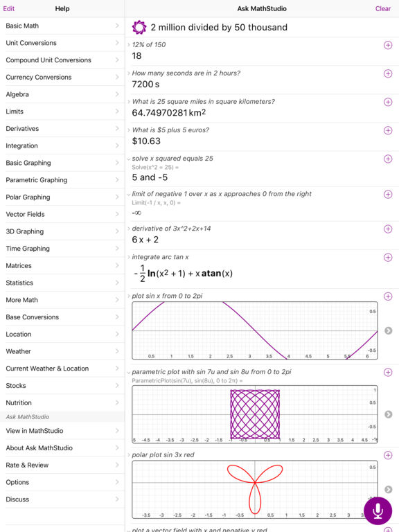Open the Derivatives help topic
Image resolution: width=399 pixels, height=532 pixels.
click(x=62, y=129)
